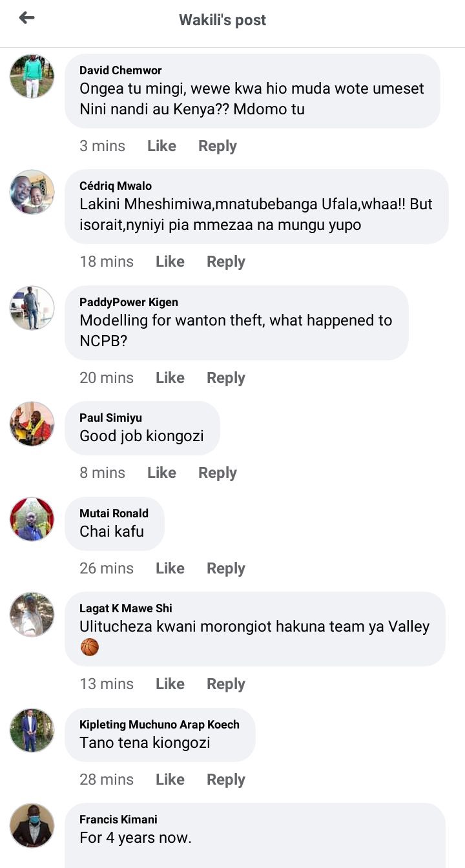Open David Chemwor's profile picture
This screenshot has height=868, width=465.
(x=32, y=76)
